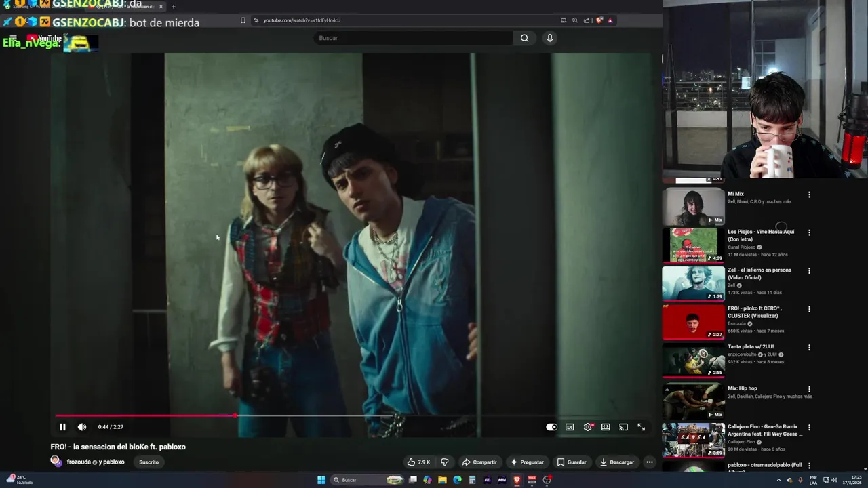The width and height of the screenshot is (868, 488).
Task: Switch to theater mode
Action: click(x=606, y=427)
